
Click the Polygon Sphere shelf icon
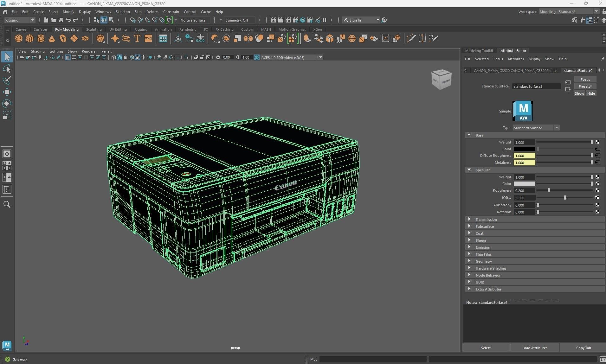point(19,39)
